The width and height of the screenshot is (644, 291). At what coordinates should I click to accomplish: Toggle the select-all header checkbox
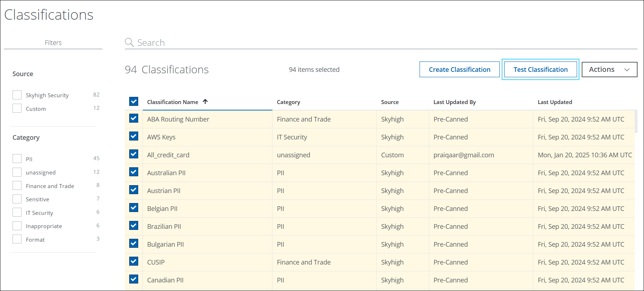(x=134, y=102)
